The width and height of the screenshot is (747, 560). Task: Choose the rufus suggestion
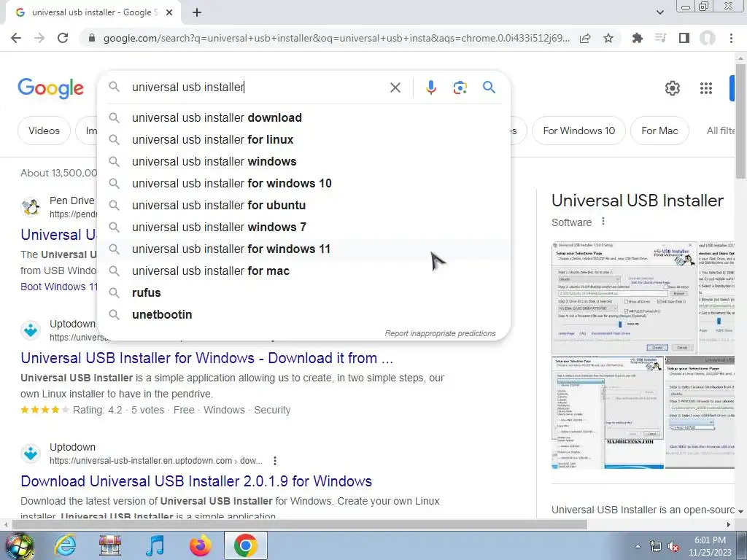[x=303, y=293]
